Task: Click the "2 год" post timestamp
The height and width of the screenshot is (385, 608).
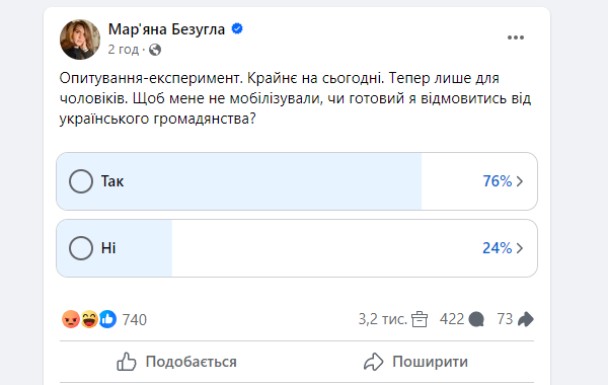Action: (123, 50)
